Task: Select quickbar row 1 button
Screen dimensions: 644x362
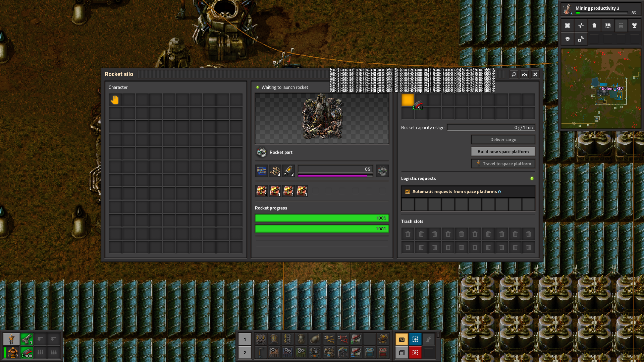Action: (x=245, y=339)
